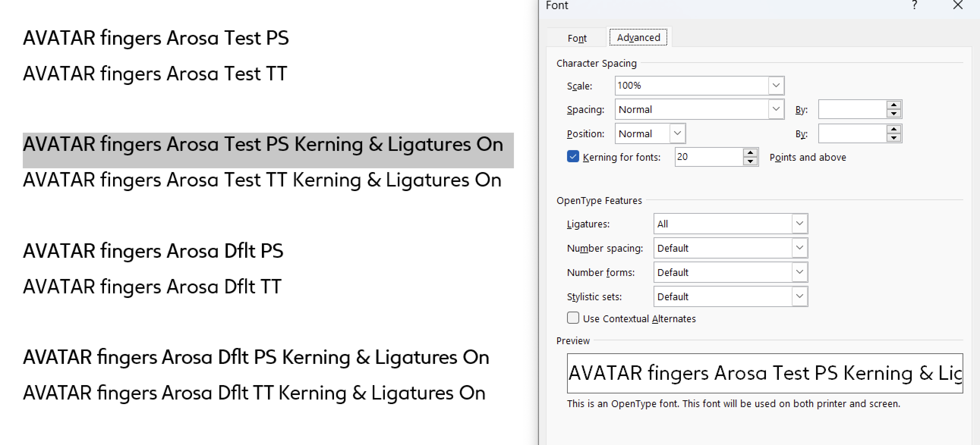Open the Number forms dropdown
This screenshot has height=445, width=980.
click(x=799, y=272)
